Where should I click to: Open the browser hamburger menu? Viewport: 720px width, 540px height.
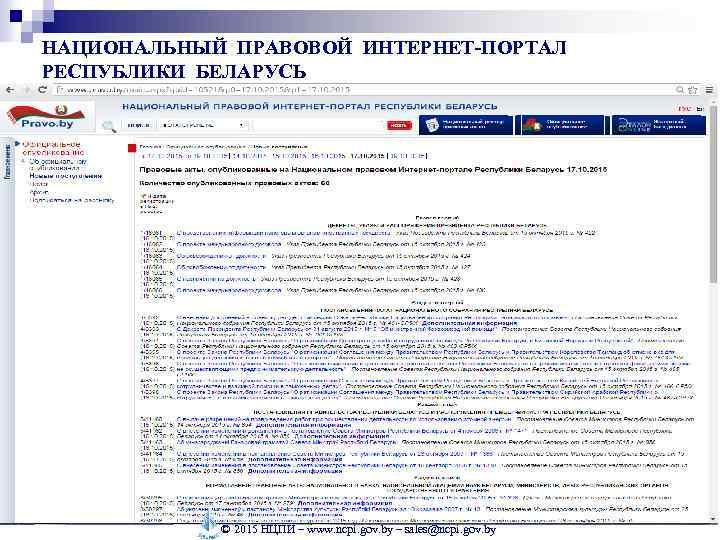click(x=709, y=90)
